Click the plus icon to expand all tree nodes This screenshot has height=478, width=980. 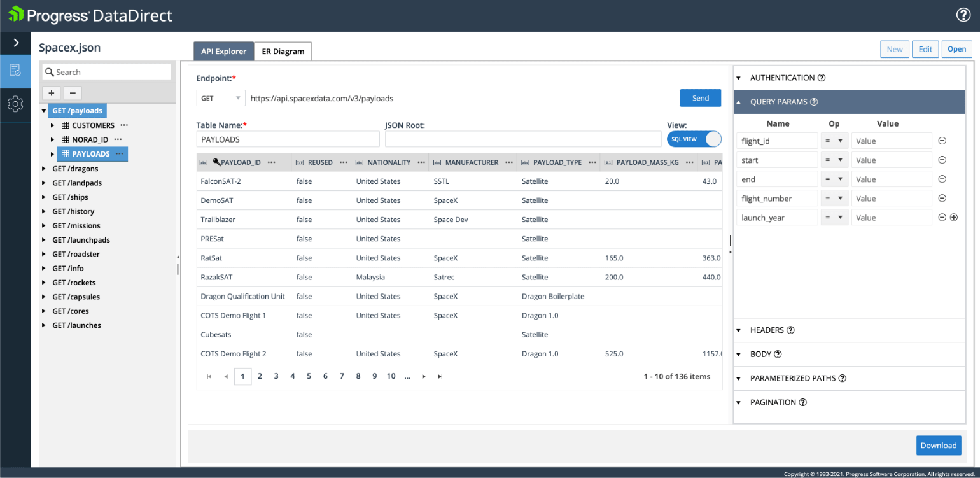coord(51,93)
